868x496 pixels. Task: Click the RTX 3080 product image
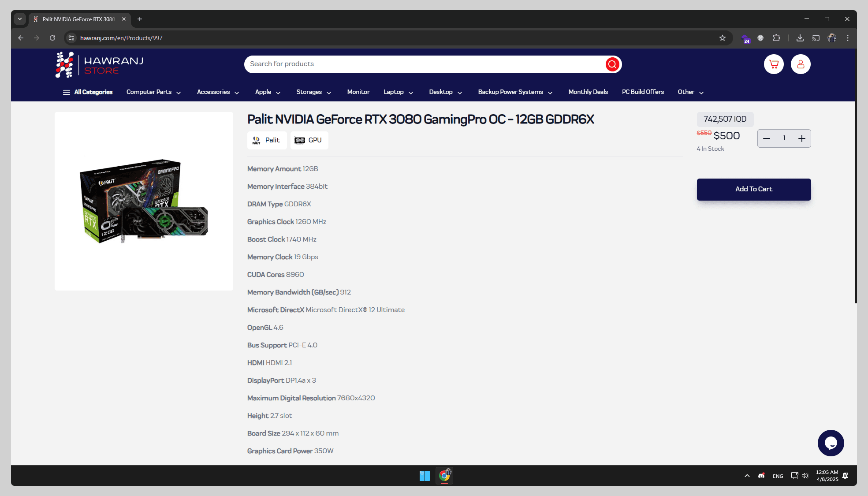pos(144,201)
